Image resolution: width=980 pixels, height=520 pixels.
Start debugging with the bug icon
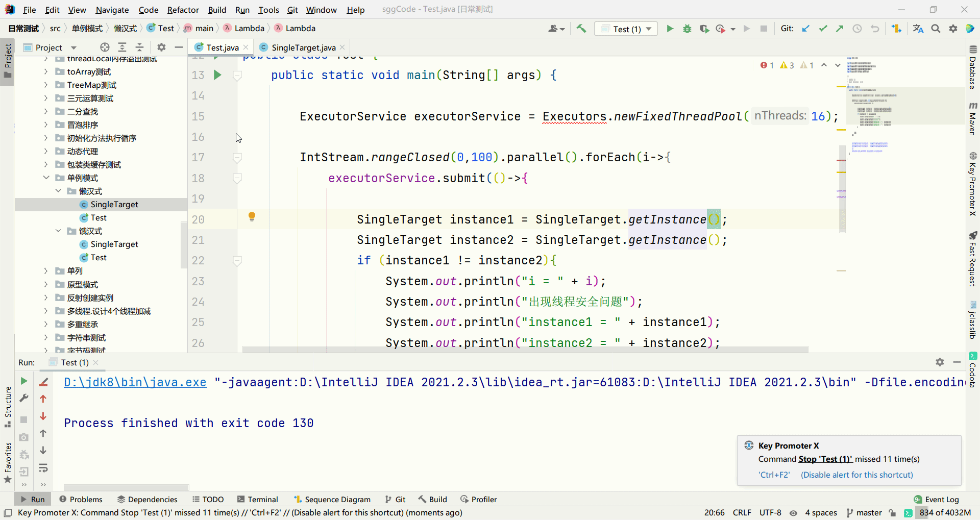[687, 29]
